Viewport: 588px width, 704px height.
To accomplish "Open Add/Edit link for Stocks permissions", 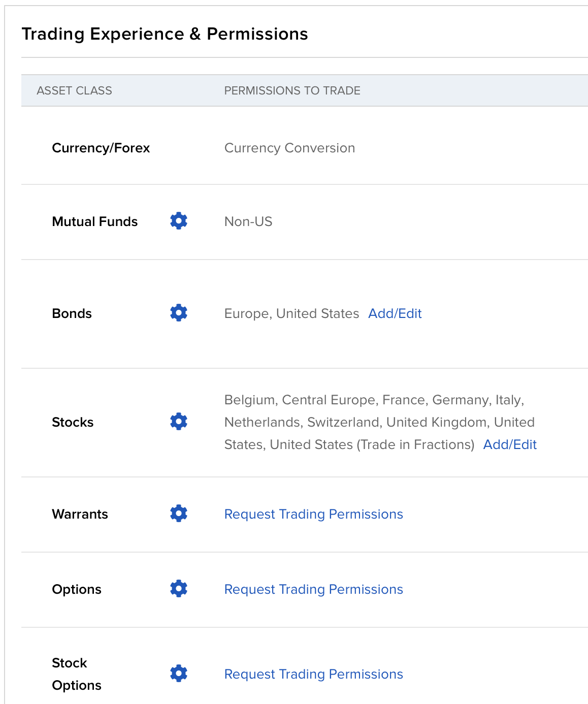I will click(x=509, y=444).
